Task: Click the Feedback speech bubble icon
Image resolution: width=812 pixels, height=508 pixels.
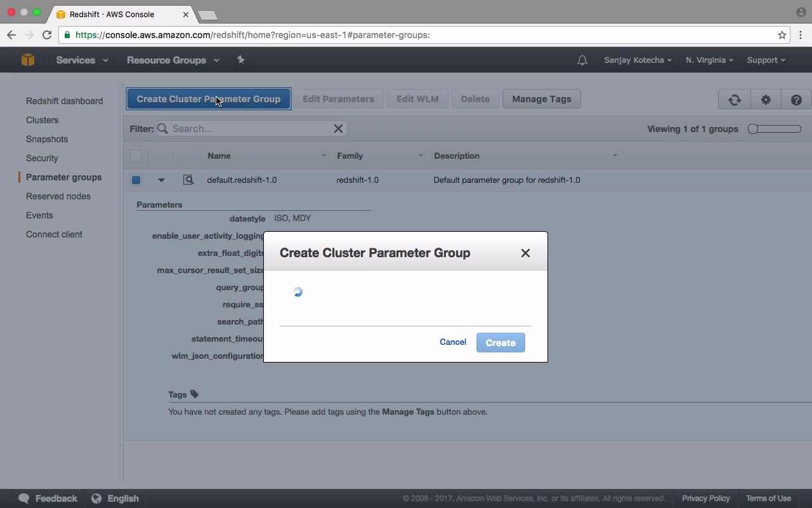Action: pos(24,498)
